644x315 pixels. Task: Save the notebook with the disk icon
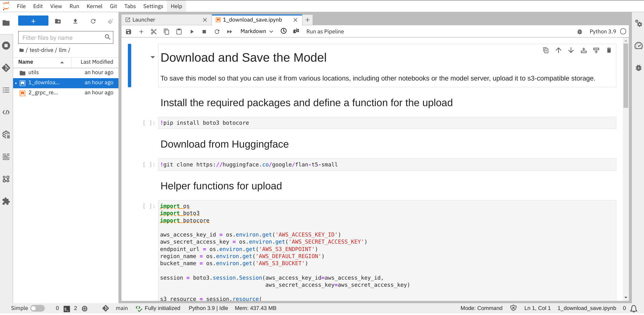[x=129, y=31]
